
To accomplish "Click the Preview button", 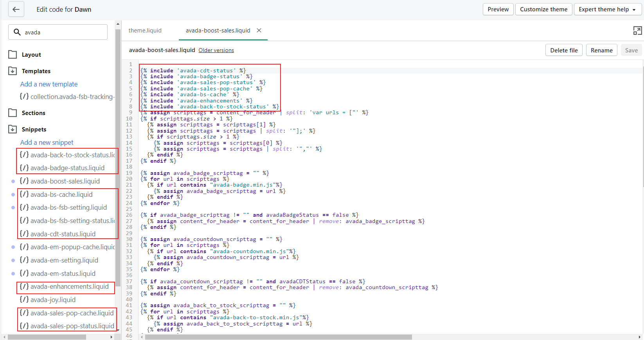I will (498, 9).
